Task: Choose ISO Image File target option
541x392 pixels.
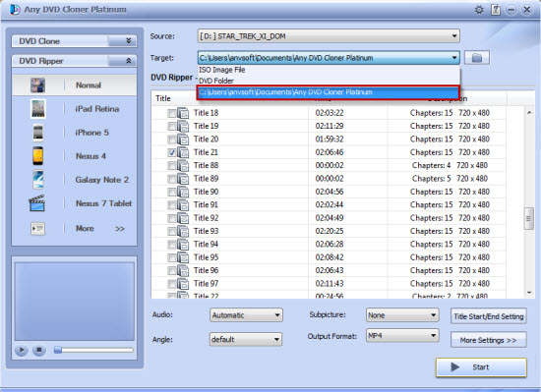Action: 329,70
